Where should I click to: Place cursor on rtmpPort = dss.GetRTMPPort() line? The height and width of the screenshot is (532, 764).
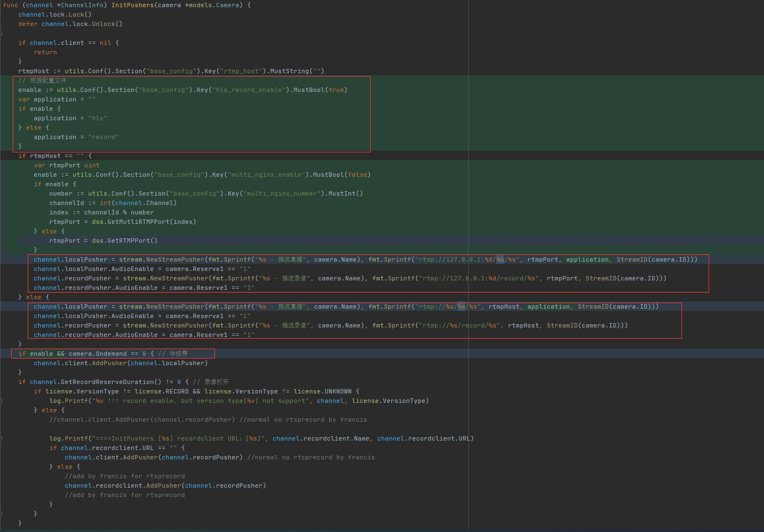click(103, 241)
